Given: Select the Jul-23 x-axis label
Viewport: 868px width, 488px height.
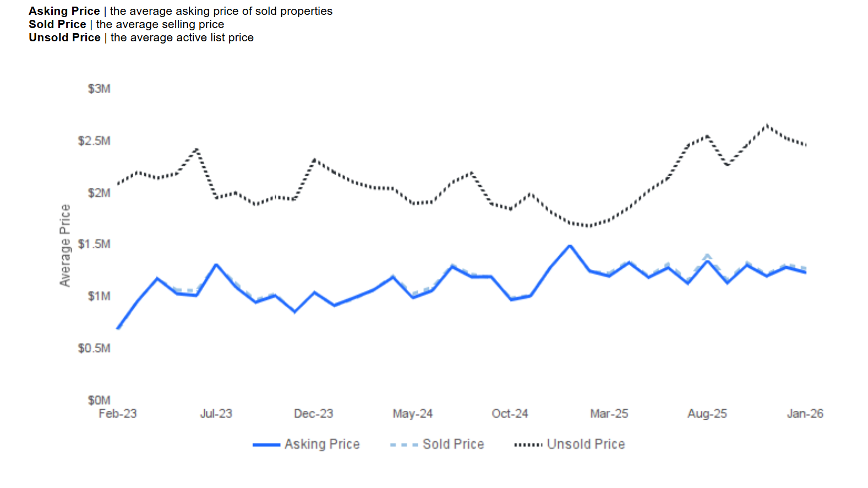Looking at the screenshot, I should pos(216,414).
